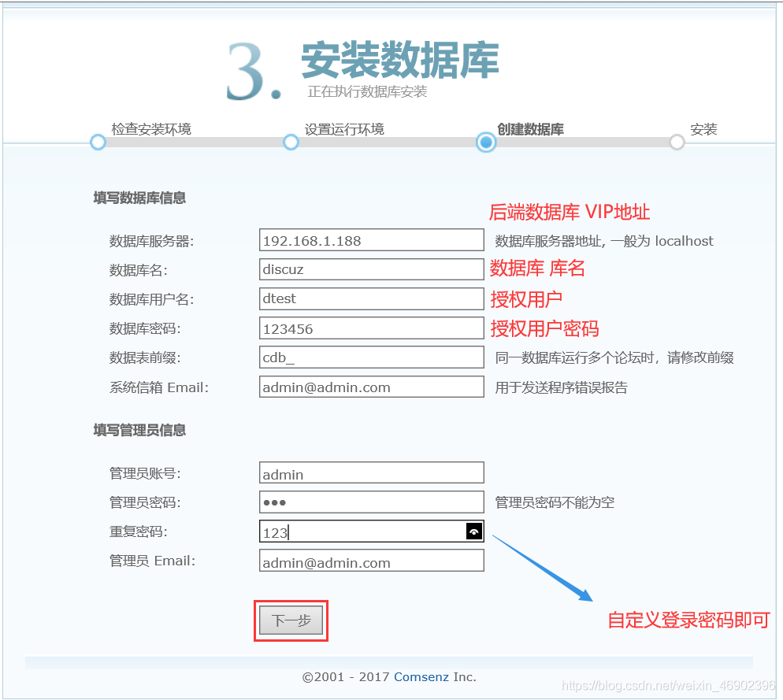The height and width of the screenshot is (700, 783).
Task: Click the 填写管理员信息 section heading
Action: [139, 430]
